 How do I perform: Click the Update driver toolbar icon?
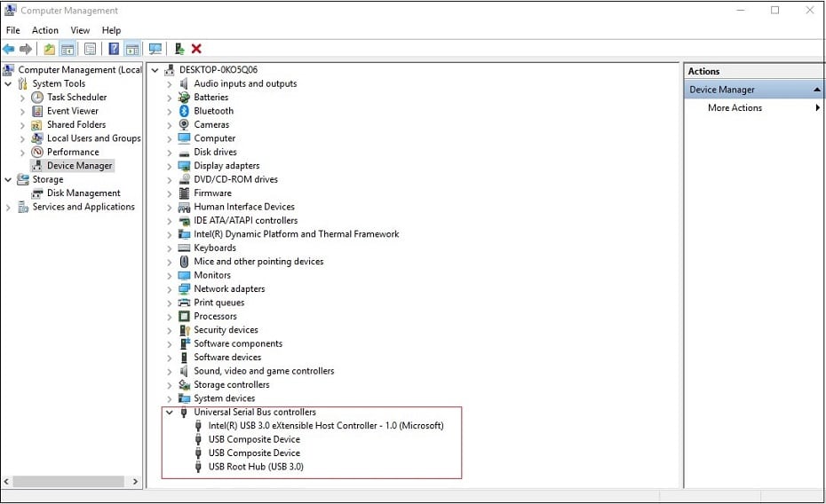[x=179, y=49]
